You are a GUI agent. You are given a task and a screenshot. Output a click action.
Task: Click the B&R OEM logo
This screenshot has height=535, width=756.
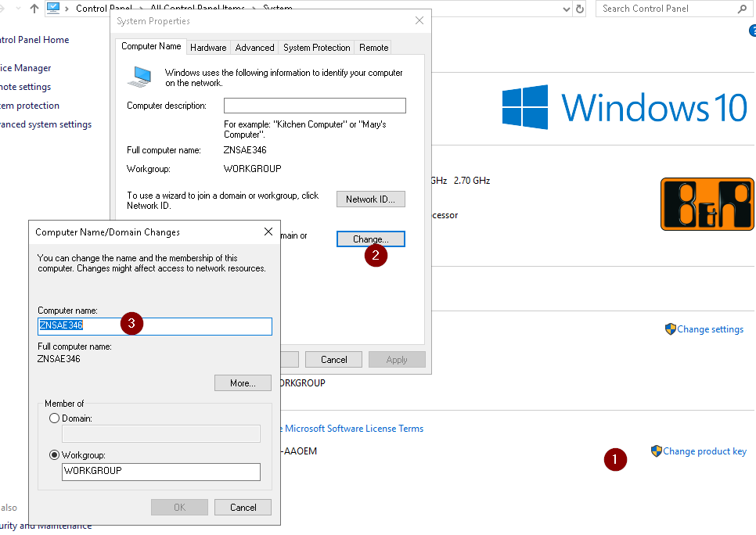pyautogui.click(x=707, y=204)
